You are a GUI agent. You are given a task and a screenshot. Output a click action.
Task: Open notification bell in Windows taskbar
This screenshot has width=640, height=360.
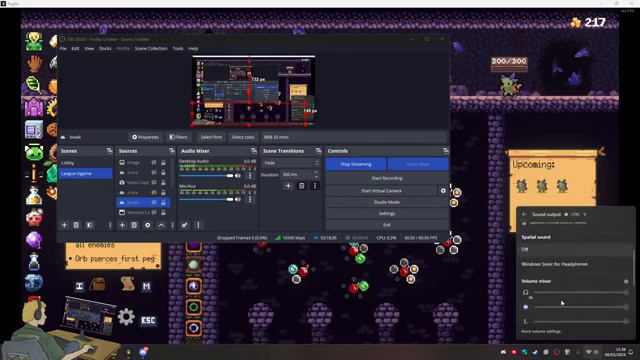click(631, 352)
